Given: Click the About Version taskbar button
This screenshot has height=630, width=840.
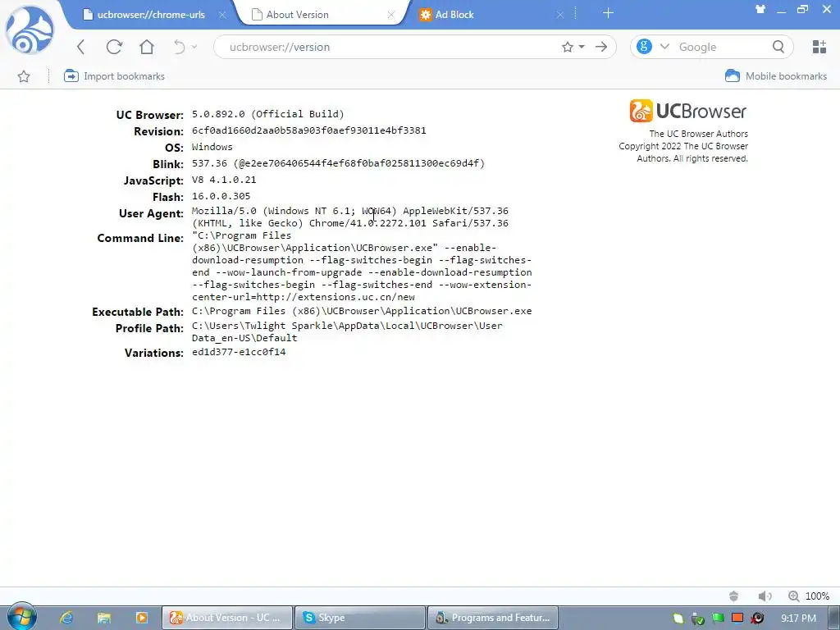Looking at the screenshot, I should tap(227, 618).
